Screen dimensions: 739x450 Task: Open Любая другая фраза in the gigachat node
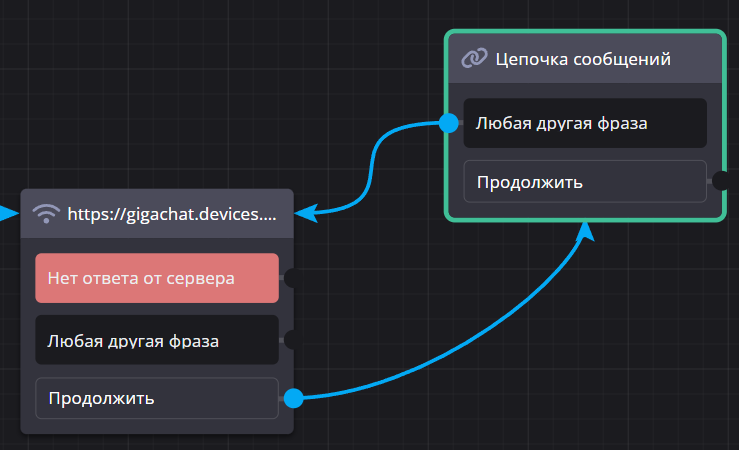click(x=157, y=341)
